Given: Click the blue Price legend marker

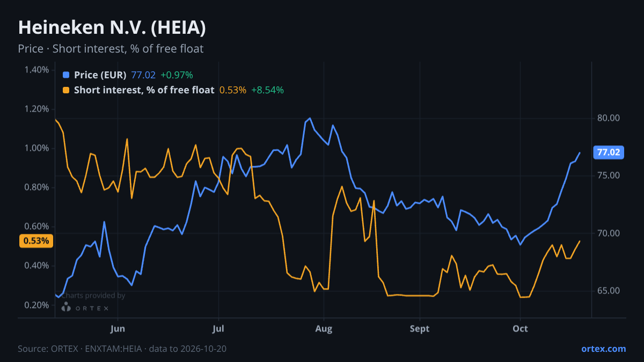Looking at the screenshot, I should click(66, 75).
